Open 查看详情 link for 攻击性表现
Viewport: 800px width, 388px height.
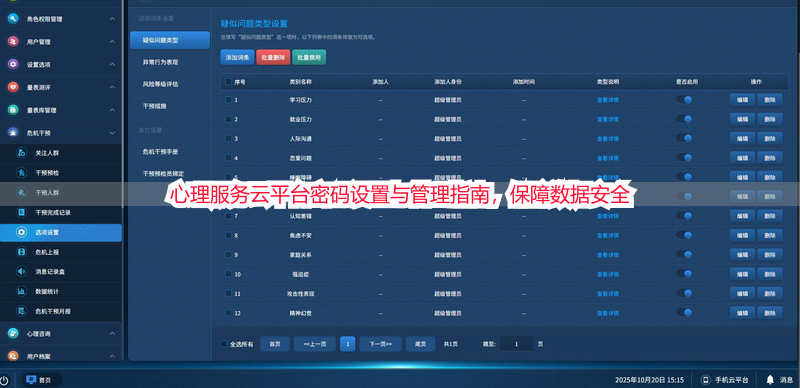point(608,294)
